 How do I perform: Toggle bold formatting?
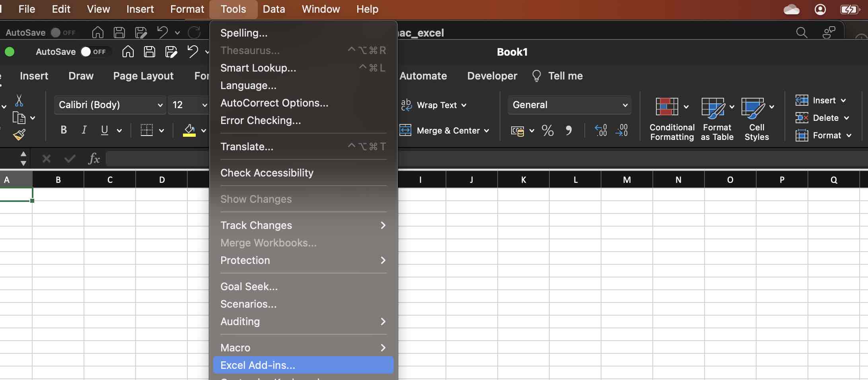pos(63,130)
